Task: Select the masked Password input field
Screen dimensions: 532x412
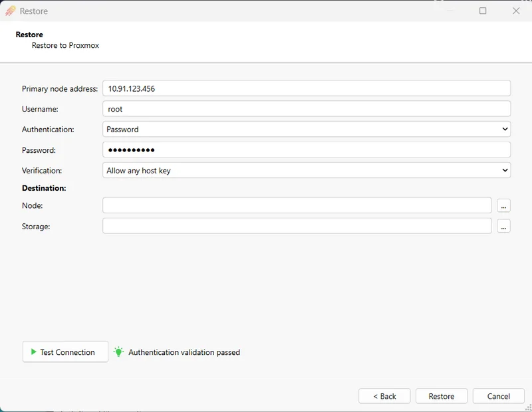Action: pyautogui.click(x=306, y=150)
